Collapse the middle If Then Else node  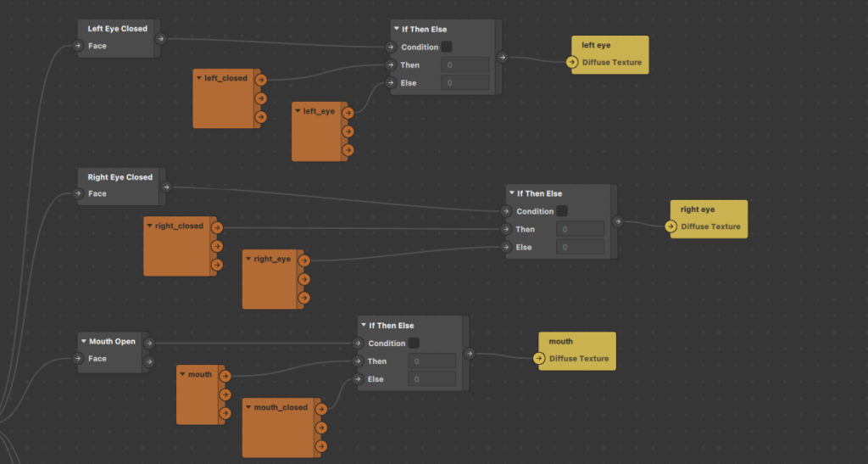(511, 193)
